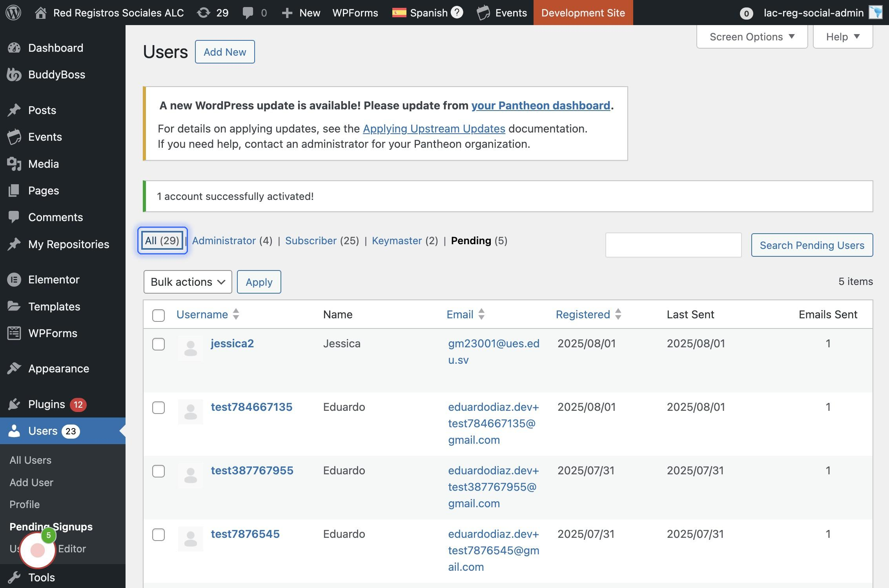Tick the checkbox for test387767955

[x=158, y=471]
